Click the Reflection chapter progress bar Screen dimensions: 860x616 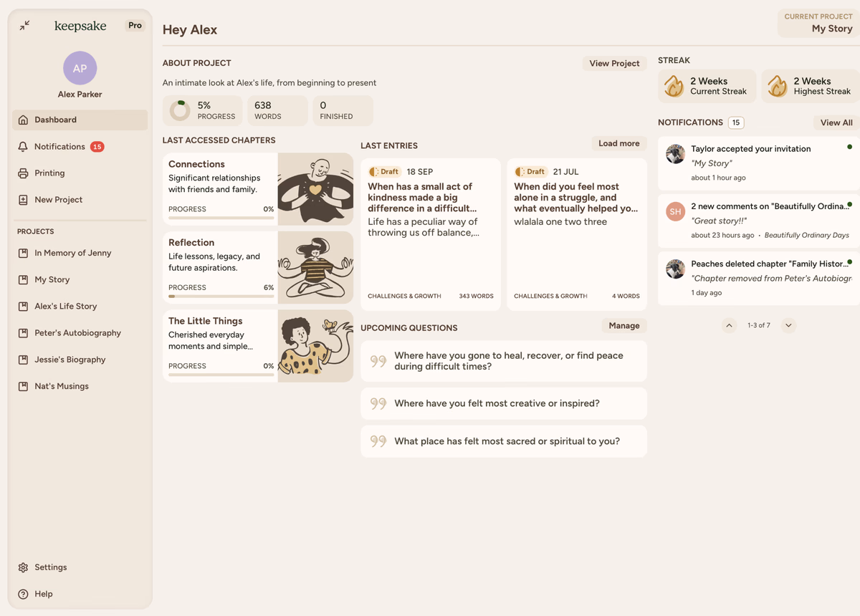click(x=221, y=296)
